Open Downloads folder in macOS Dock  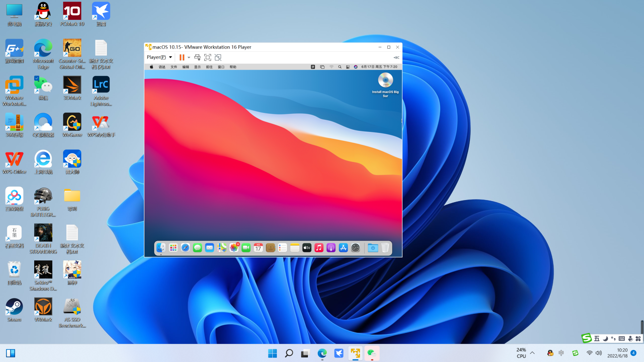[373, 248]
